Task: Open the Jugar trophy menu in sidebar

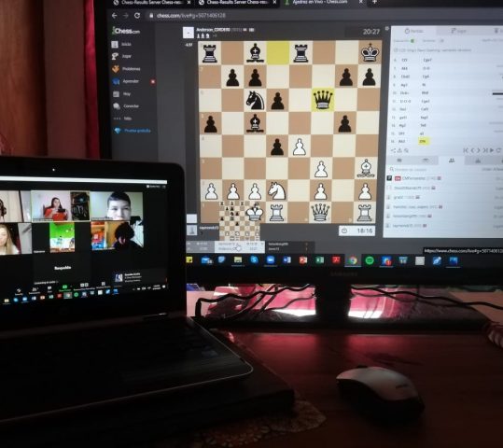Action: pyautogui.click(x=122, y=56)
